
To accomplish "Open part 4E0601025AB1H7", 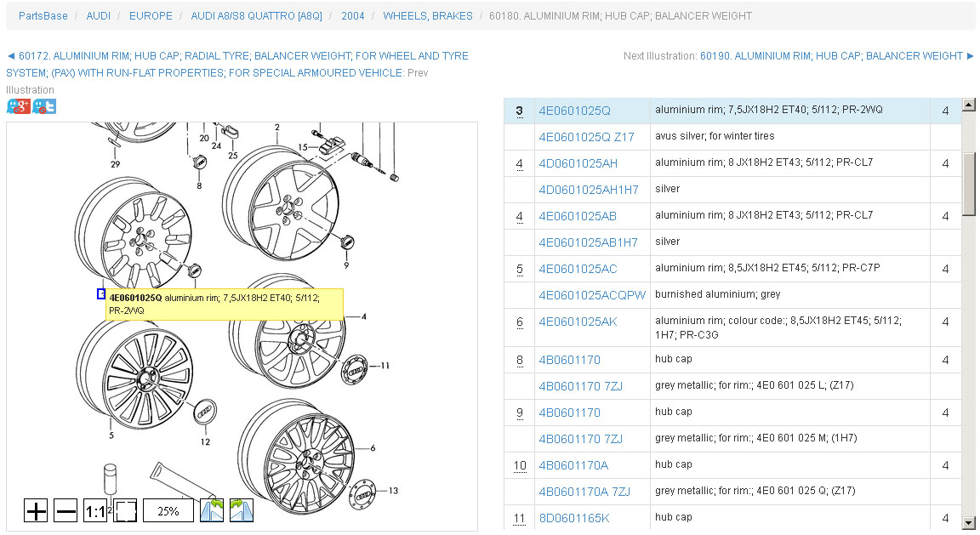I will (x=588, y=242).
